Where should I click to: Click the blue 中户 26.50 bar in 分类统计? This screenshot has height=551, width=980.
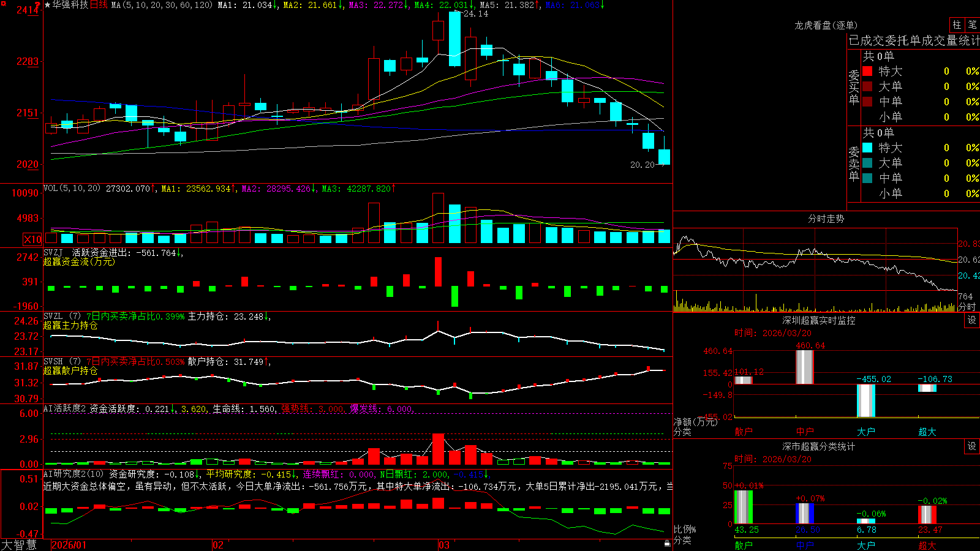click(805, 514)
